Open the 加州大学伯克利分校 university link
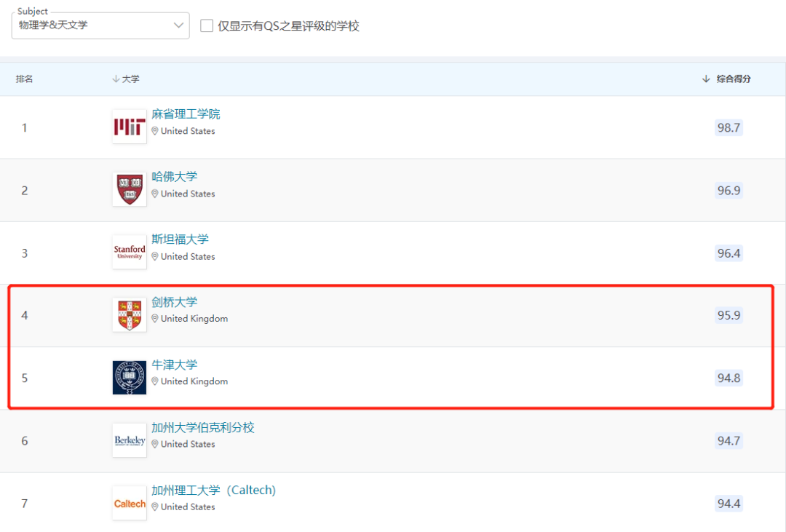The image size is (786, 532). 203,428
